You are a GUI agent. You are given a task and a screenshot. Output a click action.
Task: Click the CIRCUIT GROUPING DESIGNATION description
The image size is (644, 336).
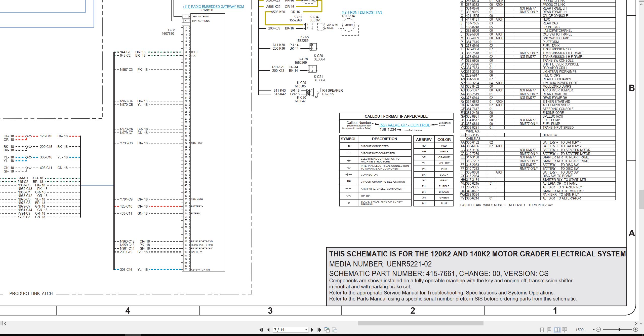tap(383, 182)
